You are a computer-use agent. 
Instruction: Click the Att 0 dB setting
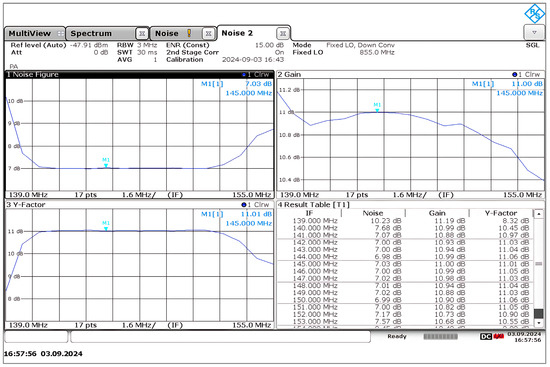pos(59,52)
